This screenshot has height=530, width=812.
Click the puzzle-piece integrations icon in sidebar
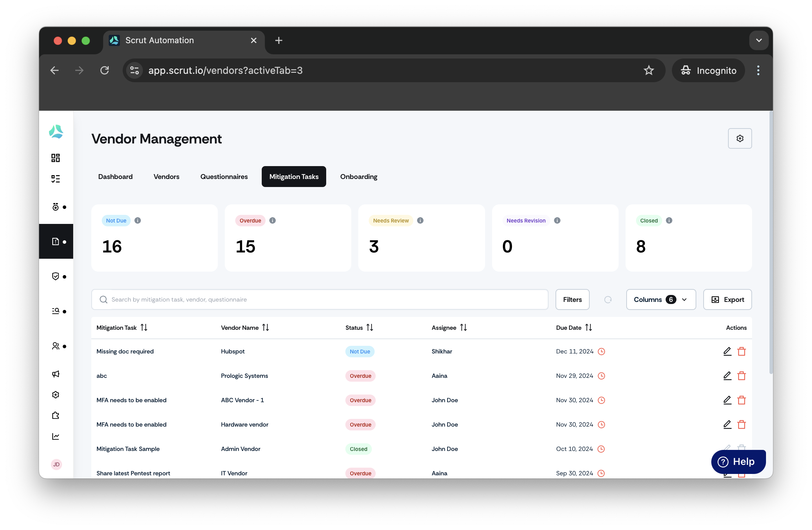[56, 416]
